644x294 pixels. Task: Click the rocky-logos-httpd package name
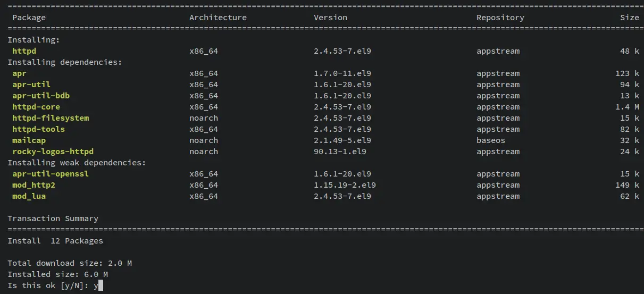53,152
